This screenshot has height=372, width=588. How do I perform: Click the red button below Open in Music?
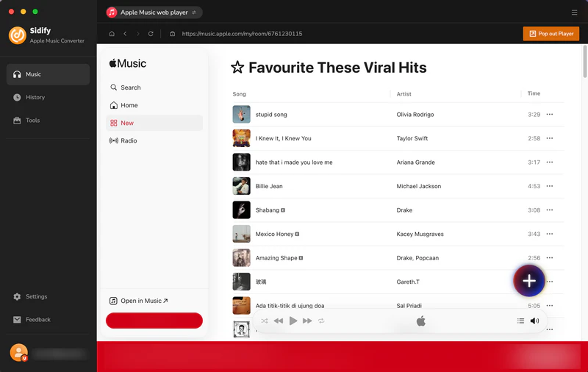click(154, 321)
